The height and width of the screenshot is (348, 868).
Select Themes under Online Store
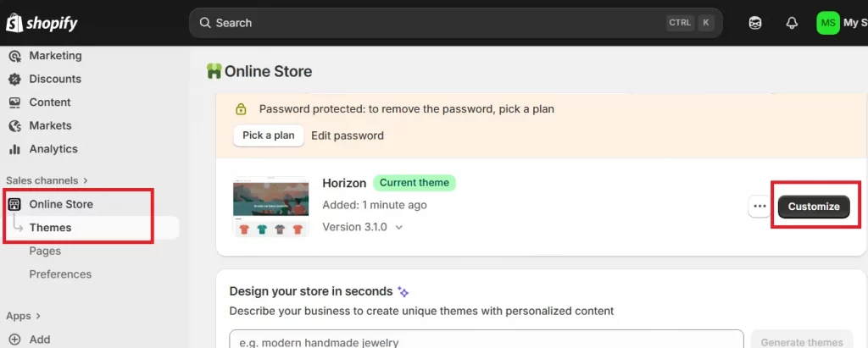50,228
